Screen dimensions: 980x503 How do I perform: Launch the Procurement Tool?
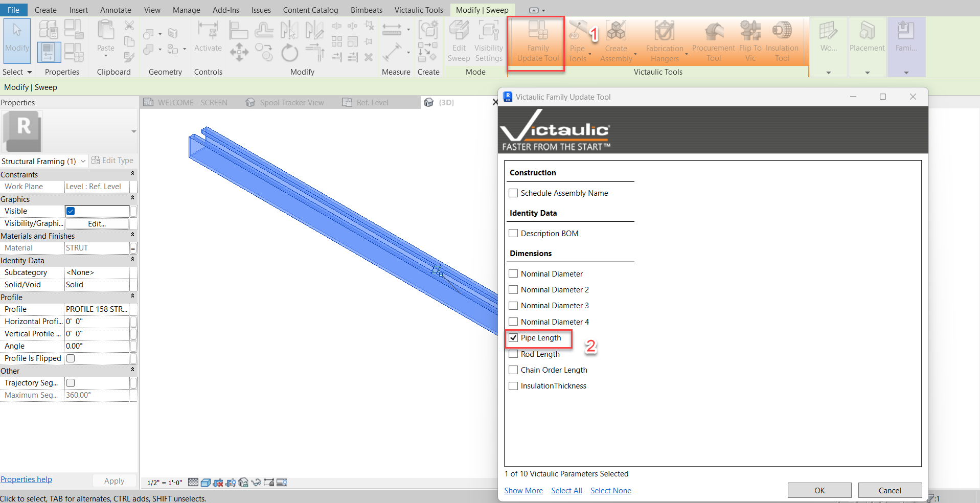[713, 42]
